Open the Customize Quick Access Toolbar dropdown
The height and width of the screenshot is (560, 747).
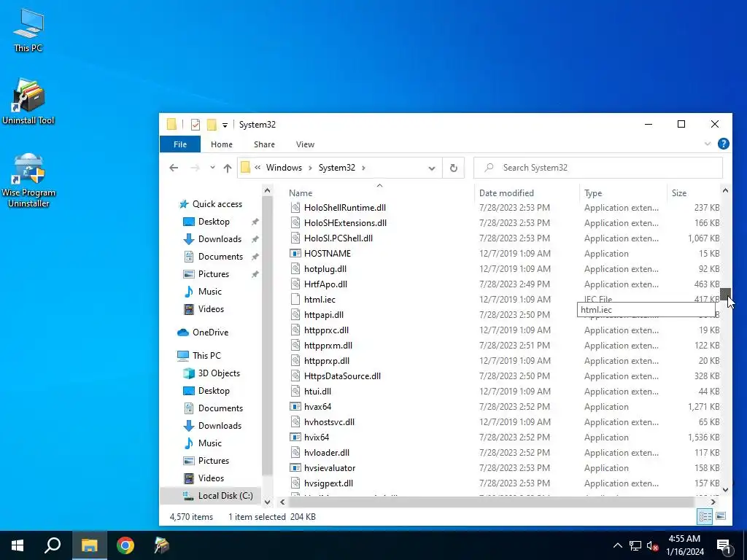click(225, 125)
